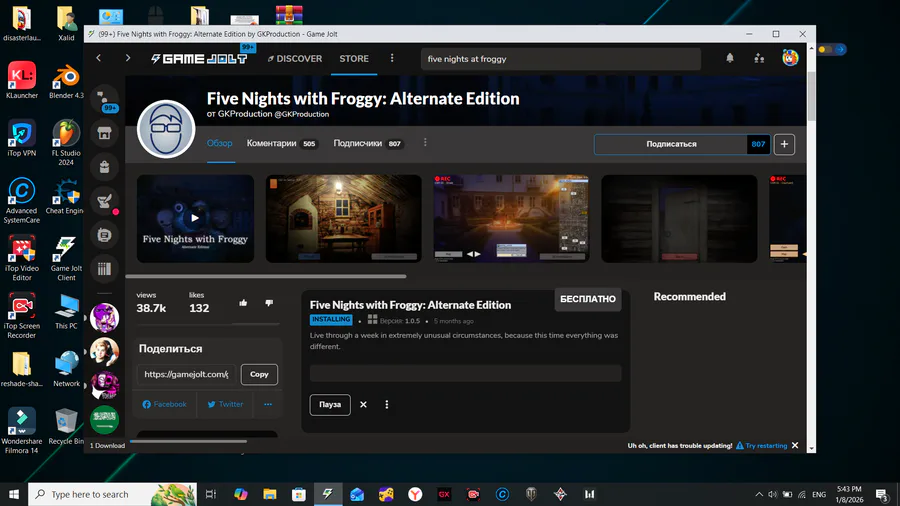The height and width of the screenshot is (506, 900).
Task: Open the game page tabs three-dot menu
Action: pyautogui.click(x=425, y=142)
